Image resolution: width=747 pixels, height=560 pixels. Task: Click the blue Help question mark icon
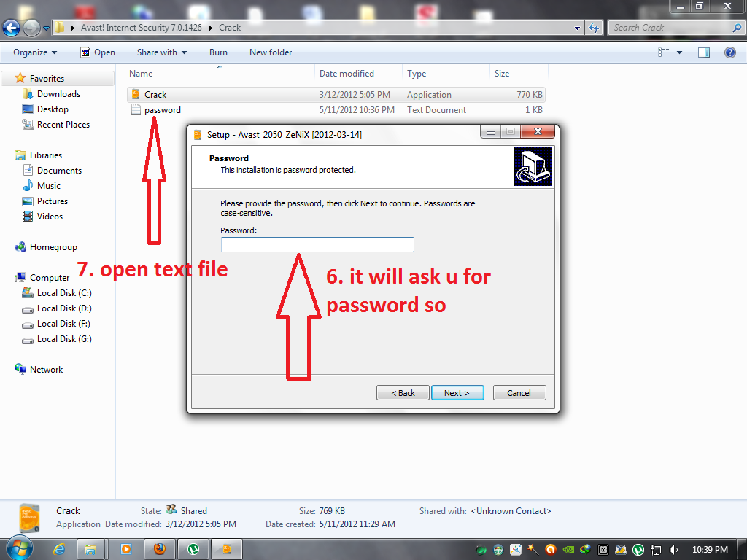click(x=729, y=52)
